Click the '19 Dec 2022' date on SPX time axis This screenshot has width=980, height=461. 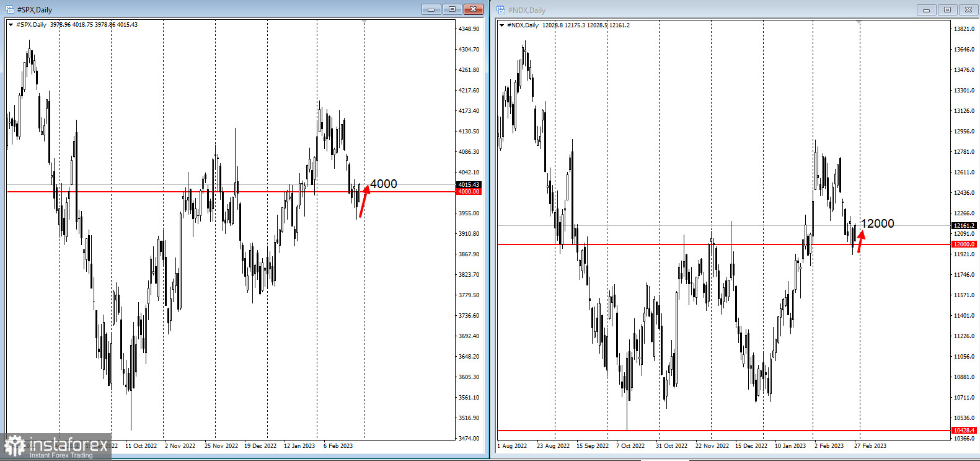[260, 446]
